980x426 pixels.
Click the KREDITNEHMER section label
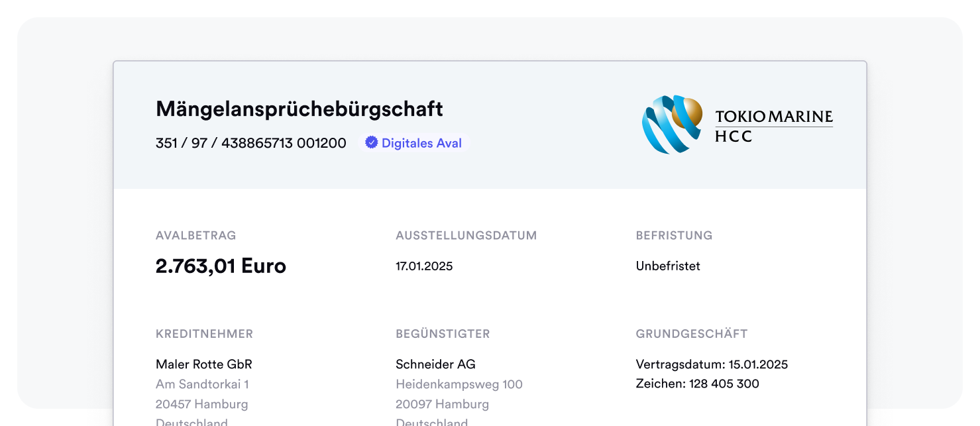(204, 334)
